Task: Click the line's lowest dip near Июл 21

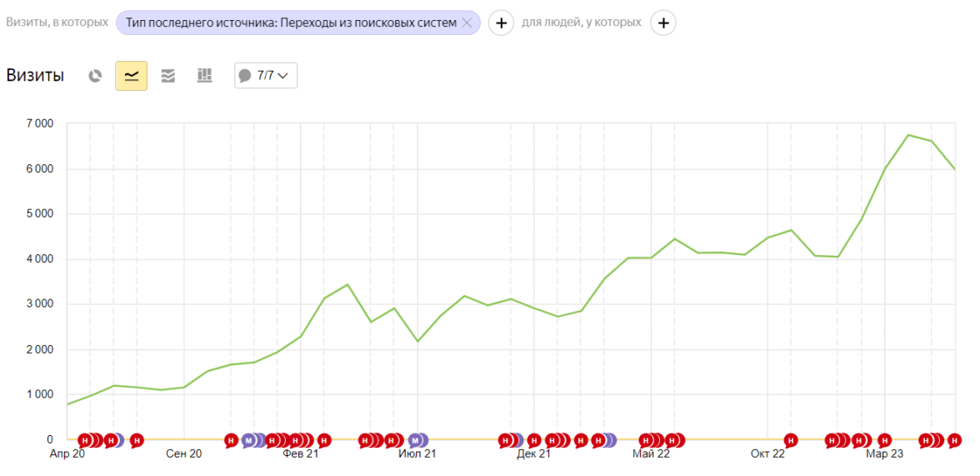Action: point(417,341)
